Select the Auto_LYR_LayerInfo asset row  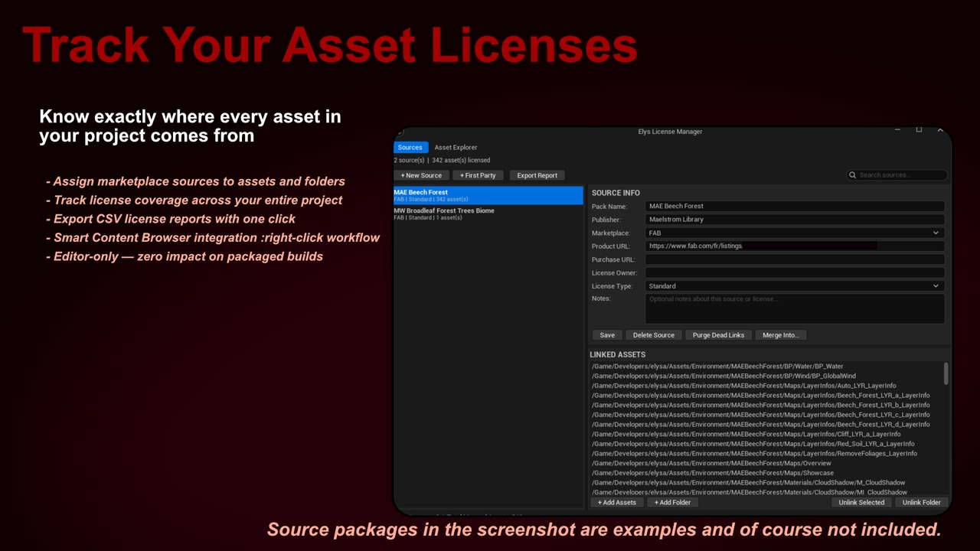pyautogui.click(x=766, y=386)
